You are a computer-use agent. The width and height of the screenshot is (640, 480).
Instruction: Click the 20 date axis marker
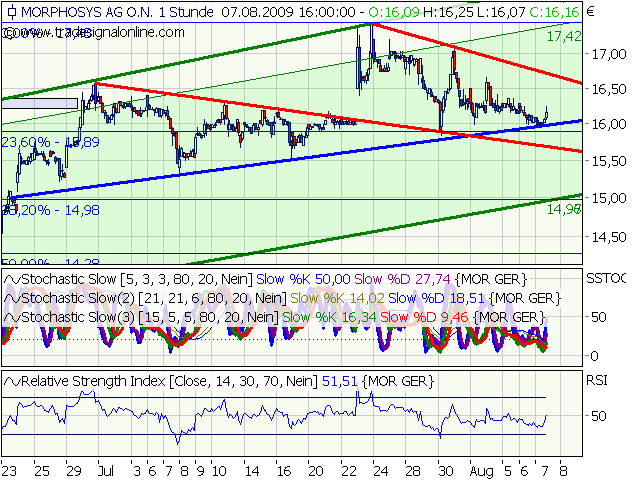point(316,471)
